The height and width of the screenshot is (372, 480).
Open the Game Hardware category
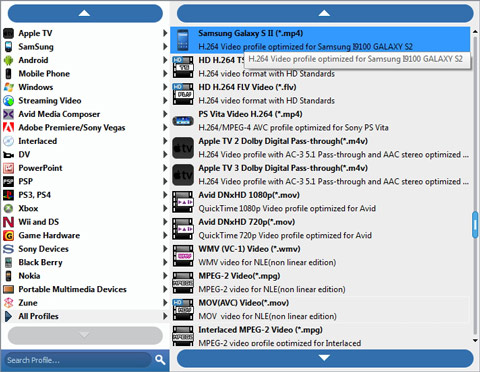click(x=85, y=235)
